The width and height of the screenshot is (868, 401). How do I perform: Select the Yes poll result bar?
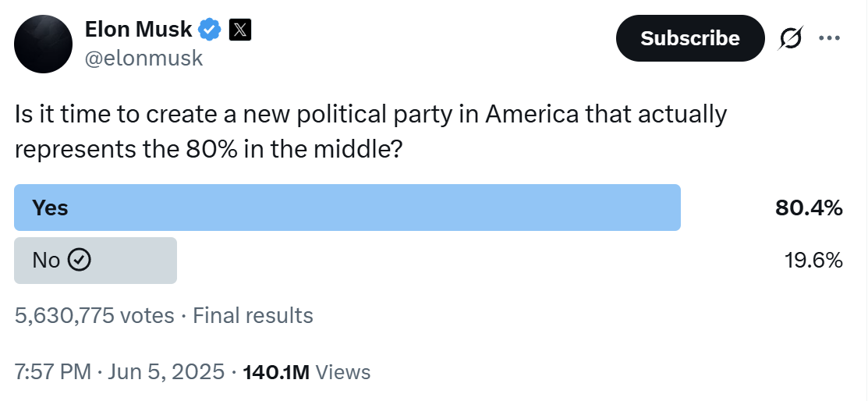(347, 208)
